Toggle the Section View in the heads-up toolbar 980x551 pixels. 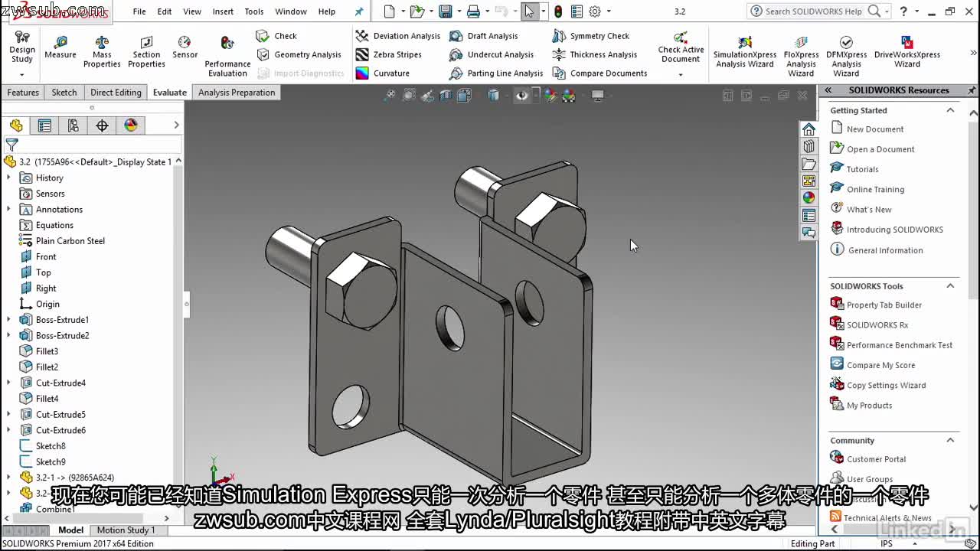(446, 95)
